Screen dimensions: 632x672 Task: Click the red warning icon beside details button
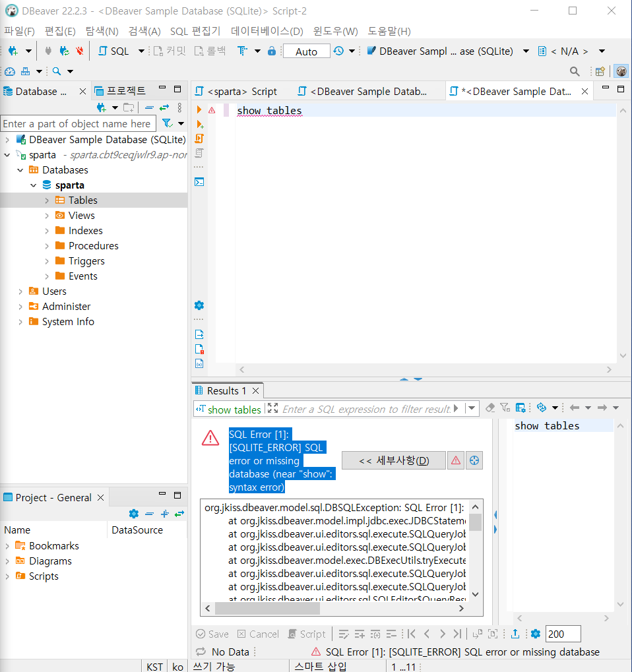point(456,461)
